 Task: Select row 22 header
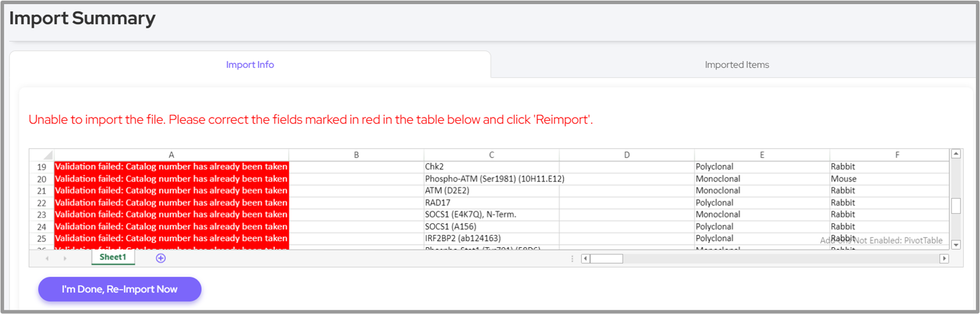[x=41, y=203]
